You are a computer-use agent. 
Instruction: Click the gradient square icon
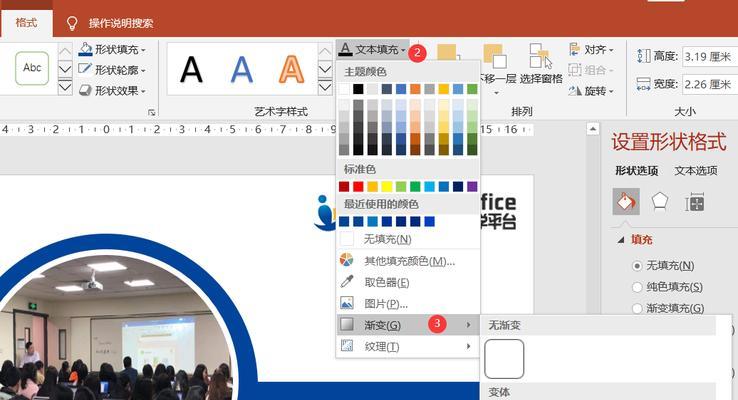tap(347, 324)
